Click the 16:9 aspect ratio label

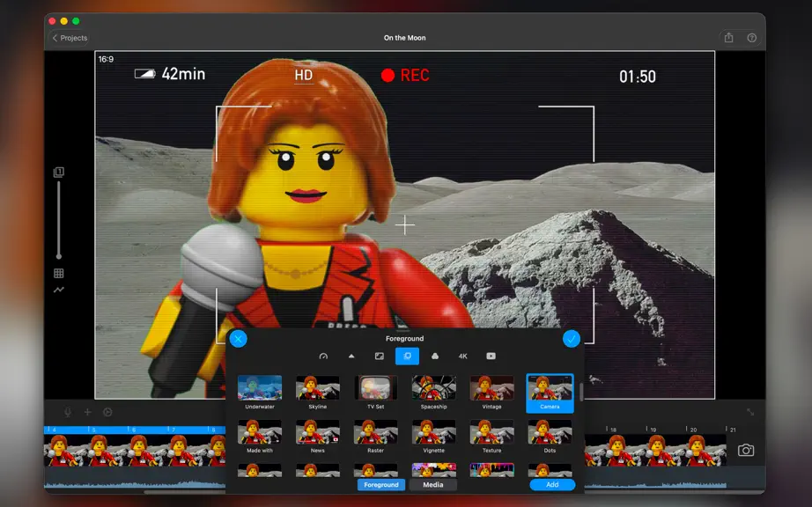(x=106, y=60)
